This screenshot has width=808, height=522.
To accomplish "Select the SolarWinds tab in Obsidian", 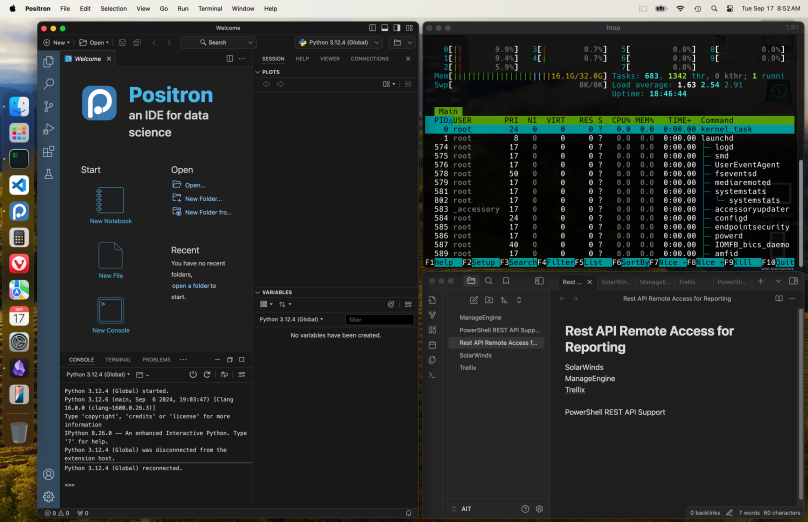I will coord(616,282).
